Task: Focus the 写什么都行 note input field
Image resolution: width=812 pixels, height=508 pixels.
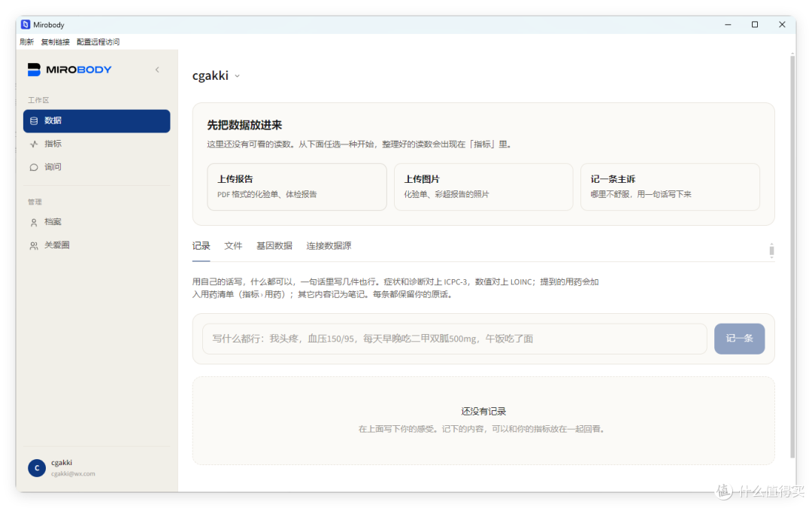Action: [455, 339]
